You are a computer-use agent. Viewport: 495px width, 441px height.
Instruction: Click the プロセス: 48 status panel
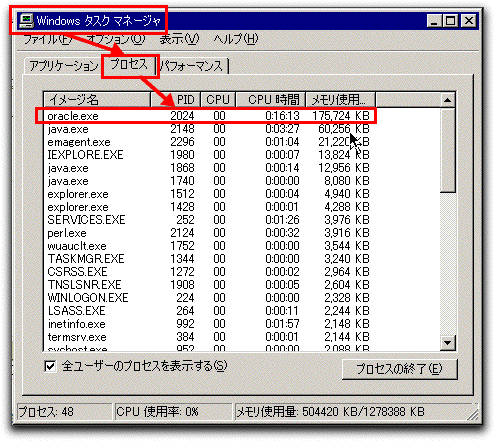64,412
